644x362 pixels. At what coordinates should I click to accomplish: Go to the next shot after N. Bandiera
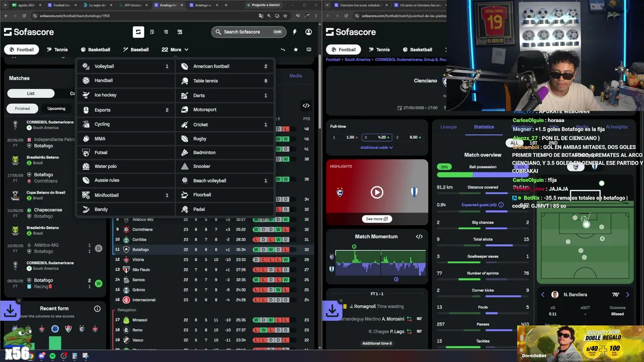[x=627, y=295]
